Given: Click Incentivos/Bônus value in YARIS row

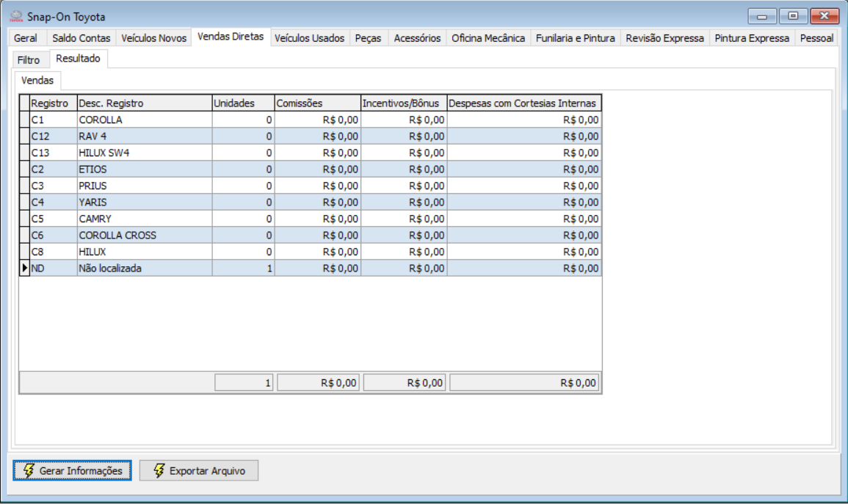Looking at the screenshot, I should click(x=404, y=202).
